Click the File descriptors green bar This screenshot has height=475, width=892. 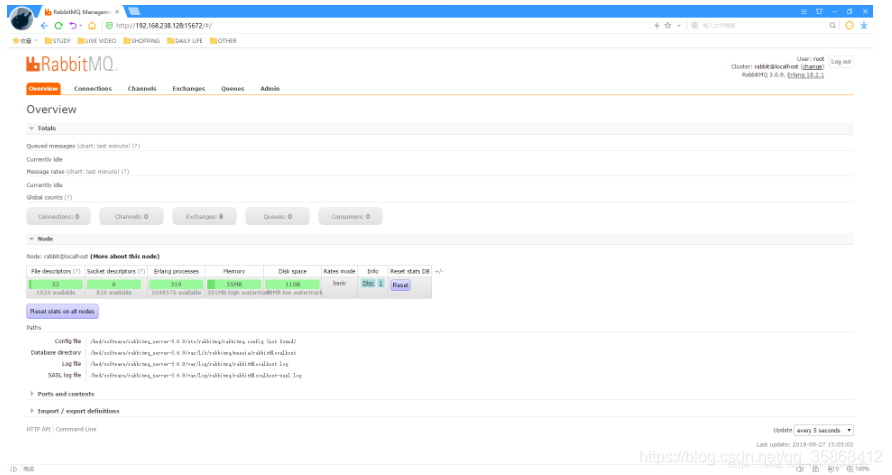(x=56, y=284)
